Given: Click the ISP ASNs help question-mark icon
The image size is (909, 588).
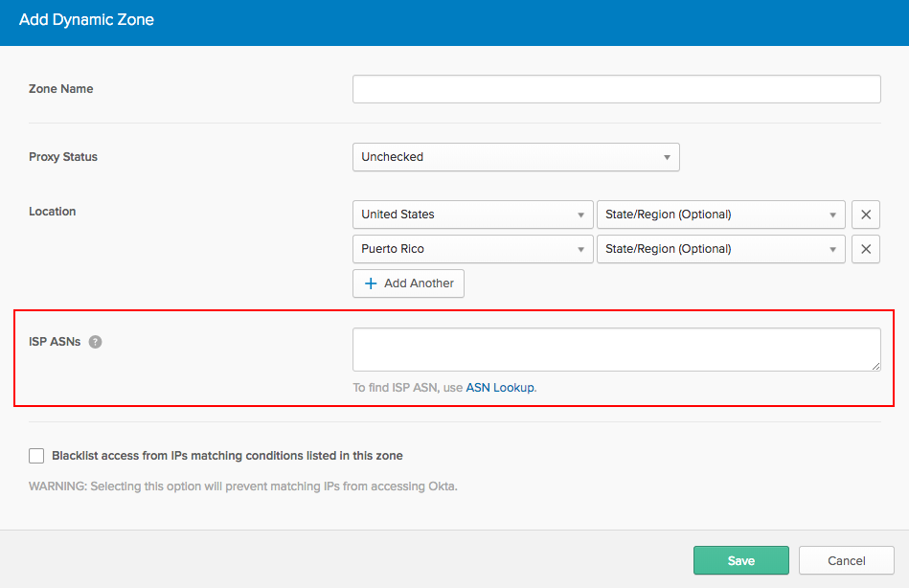Looking at the screenshot, I should click(95, 342).
